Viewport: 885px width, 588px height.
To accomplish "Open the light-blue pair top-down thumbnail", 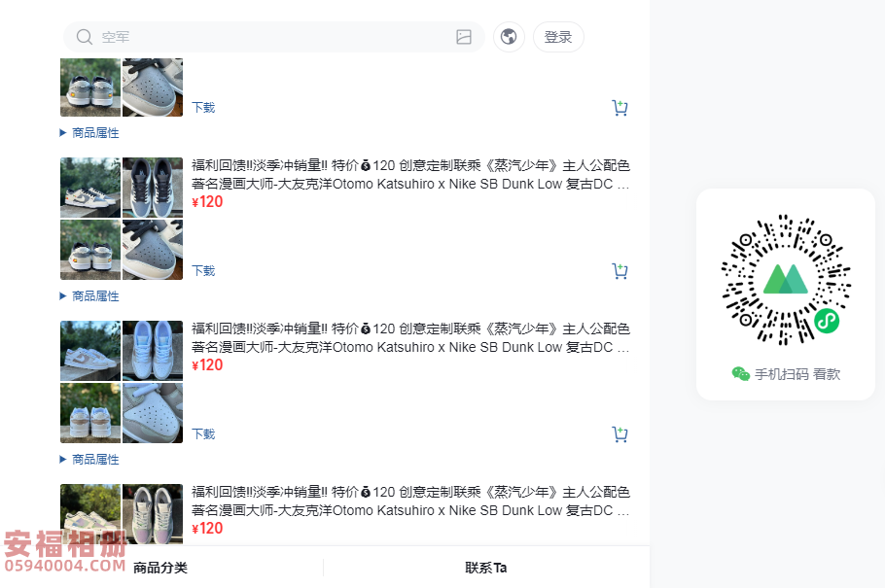I will tap(153, 351).
